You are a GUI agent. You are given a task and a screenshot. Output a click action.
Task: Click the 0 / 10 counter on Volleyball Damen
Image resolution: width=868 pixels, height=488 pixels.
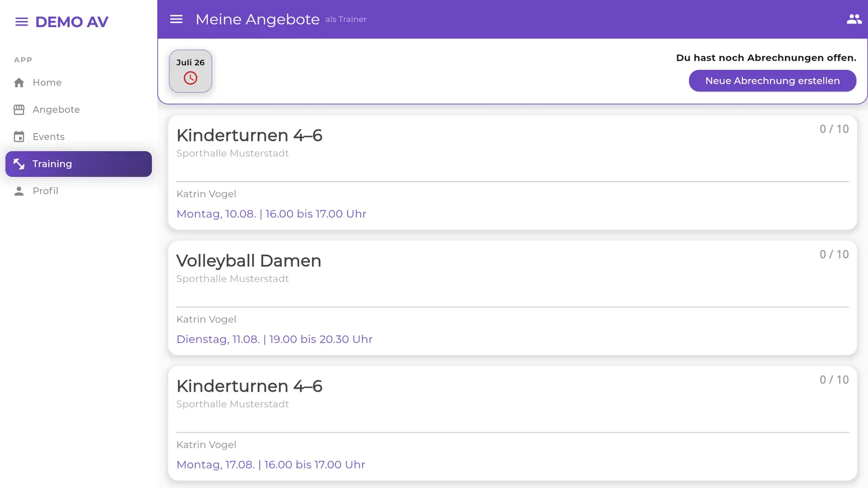click(834, 255)
